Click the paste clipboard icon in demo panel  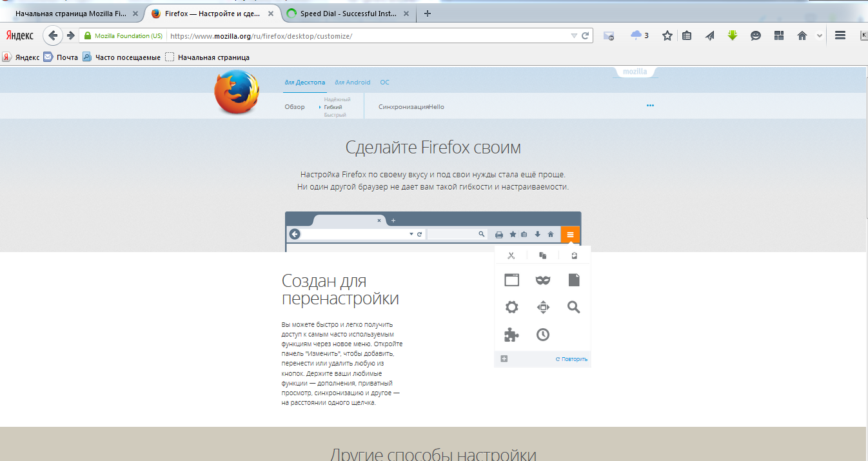[x=574, y=255]
